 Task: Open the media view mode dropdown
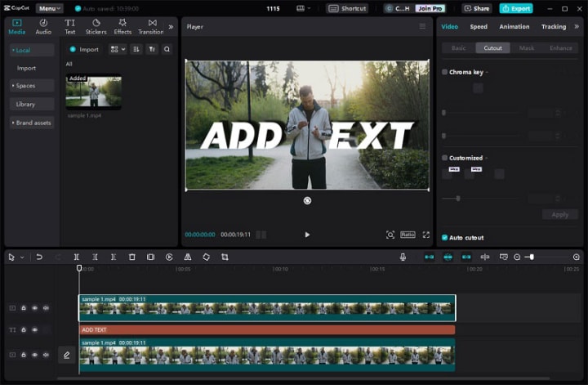[x=118, y=49]
